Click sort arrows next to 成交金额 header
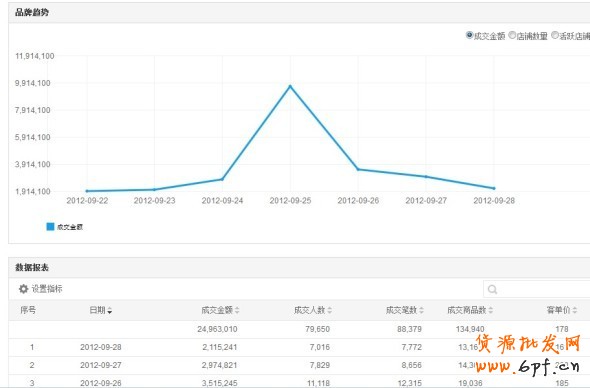The width and height of the screenshot is (590, 388). tap(237, 310)
